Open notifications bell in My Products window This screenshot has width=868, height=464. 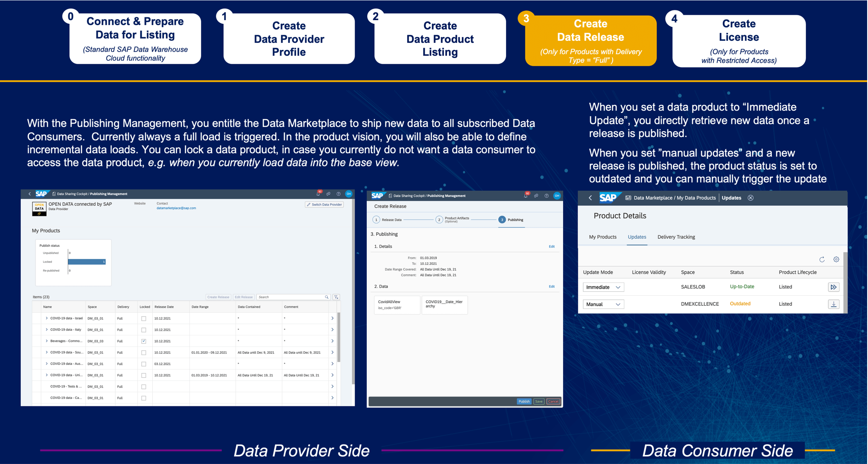click(x=318, y=194)
